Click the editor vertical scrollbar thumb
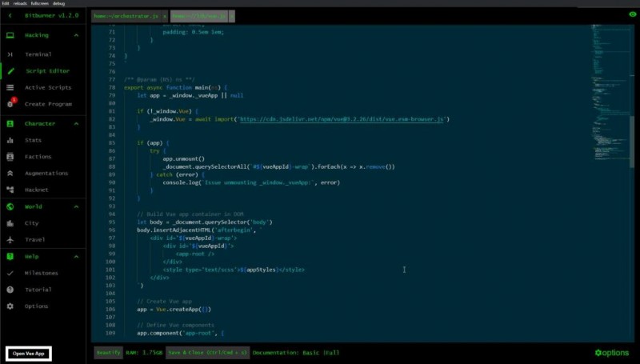The image size is (640, 364). pos(632,143)
